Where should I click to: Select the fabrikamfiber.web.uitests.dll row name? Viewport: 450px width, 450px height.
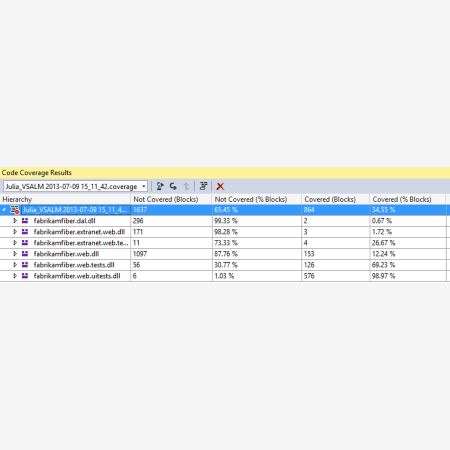click(x=77, y=276)
